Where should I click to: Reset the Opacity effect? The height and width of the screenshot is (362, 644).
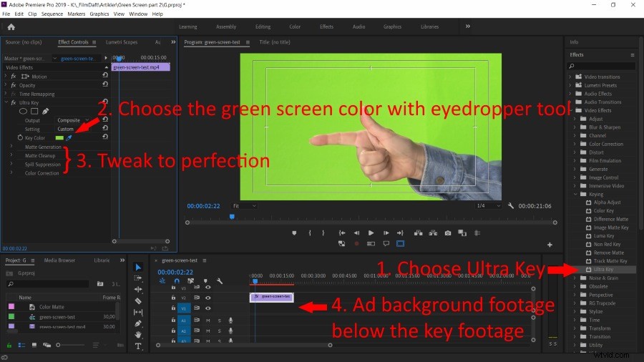tap(105, 84)
